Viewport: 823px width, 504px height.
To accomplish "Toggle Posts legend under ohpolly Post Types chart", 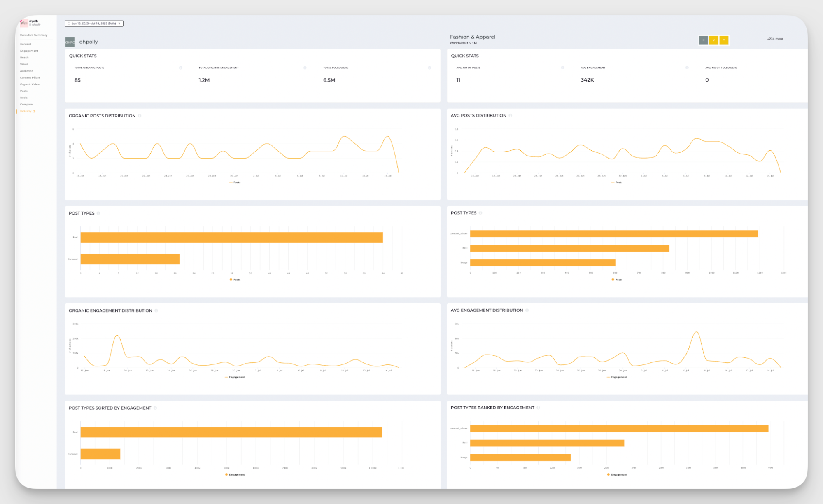I will pyautogui.click(x=235, y=280).
